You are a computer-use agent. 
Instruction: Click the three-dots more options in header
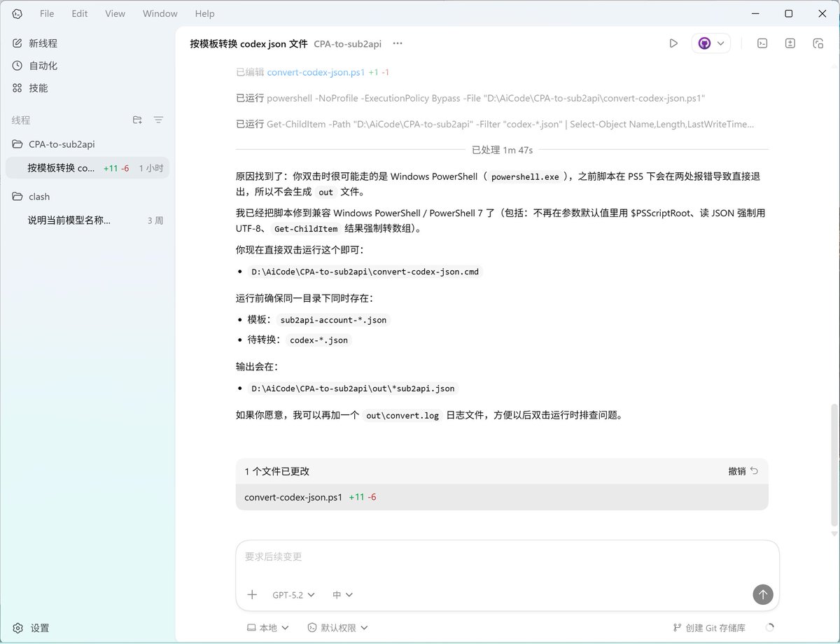point(398,43)
